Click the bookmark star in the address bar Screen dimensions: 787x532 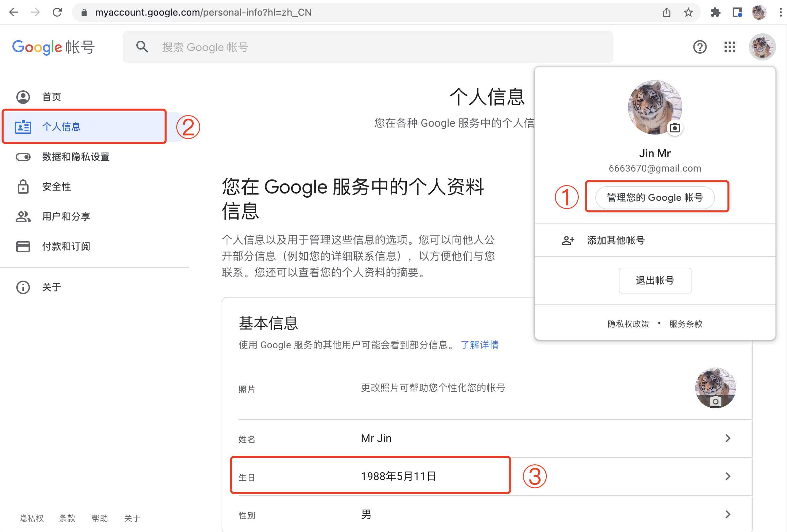(688, 12)
